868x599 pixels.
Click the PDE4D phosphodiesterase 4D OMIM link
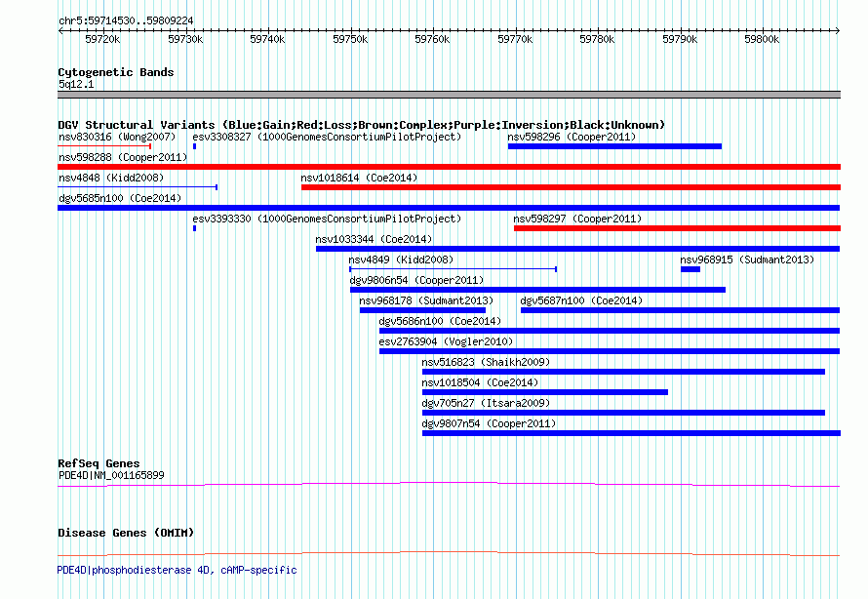point(178,570)
